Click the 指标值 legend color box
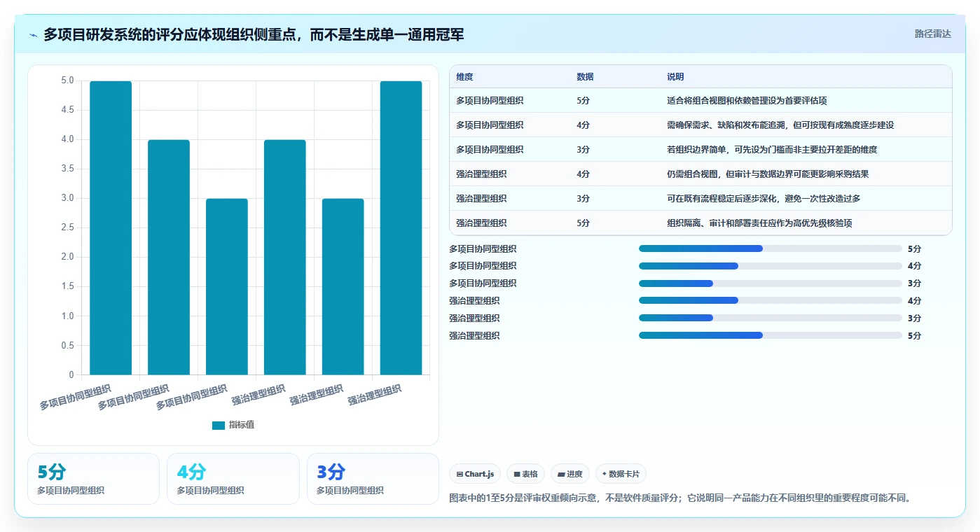Image resolution: width=980 pixels, height=532 pixels. 219,425
